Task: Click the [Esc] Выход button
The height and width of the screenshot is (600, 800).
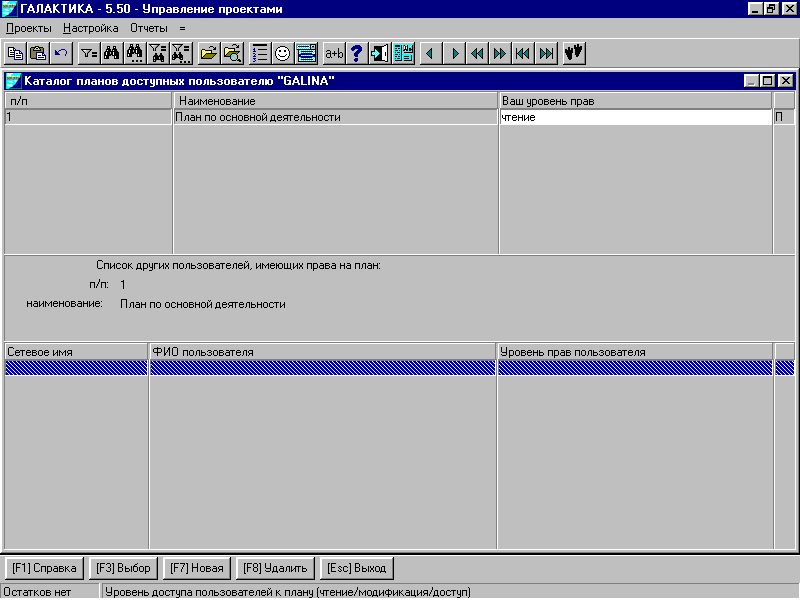Action: pos(357,568)
